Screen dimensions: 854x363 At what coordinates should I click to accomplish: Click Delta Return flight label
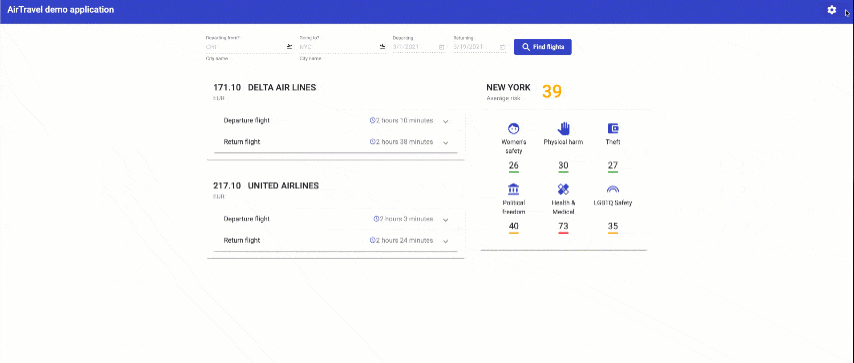(x=242, y=142)
